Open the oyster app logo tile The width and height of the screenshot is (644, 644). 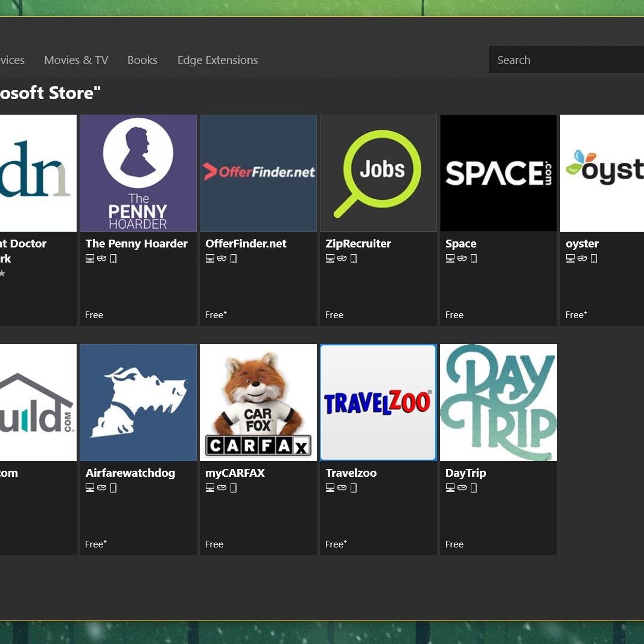602,173
